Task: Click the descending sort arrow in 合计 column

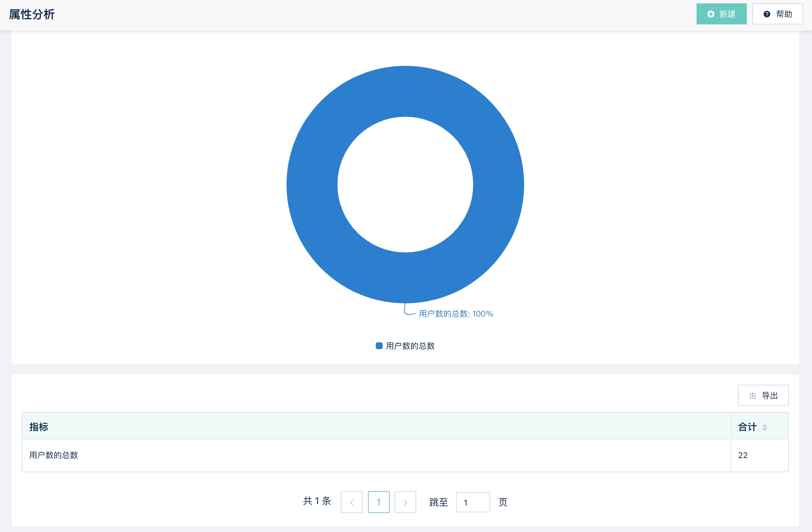Action: [x=764, y=429]
